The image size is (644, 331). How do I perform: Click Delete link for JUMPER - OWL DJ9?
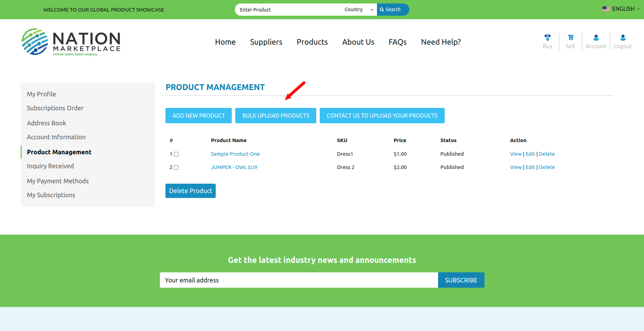(x=547, y=167)
